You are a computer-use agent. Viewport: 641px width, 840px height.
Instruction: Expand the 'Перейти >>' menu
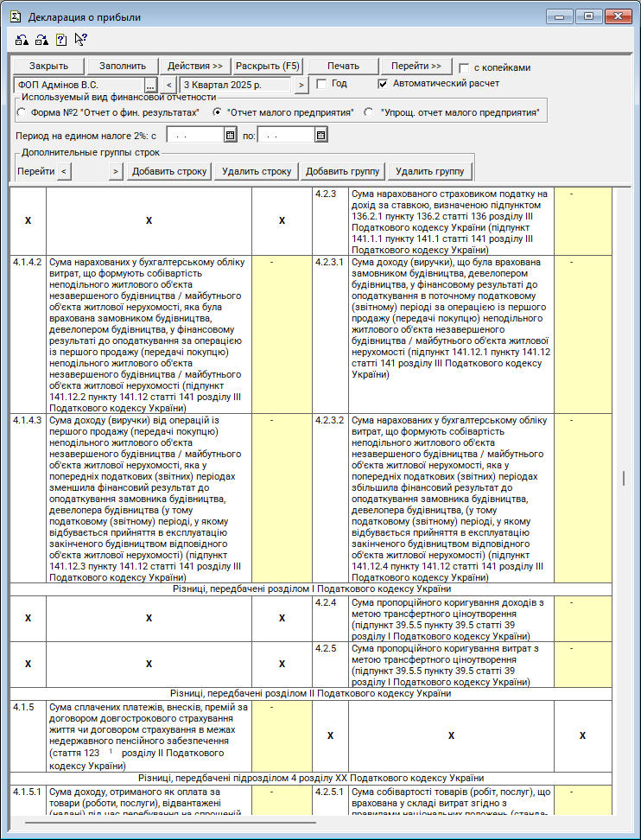point(416,66)
